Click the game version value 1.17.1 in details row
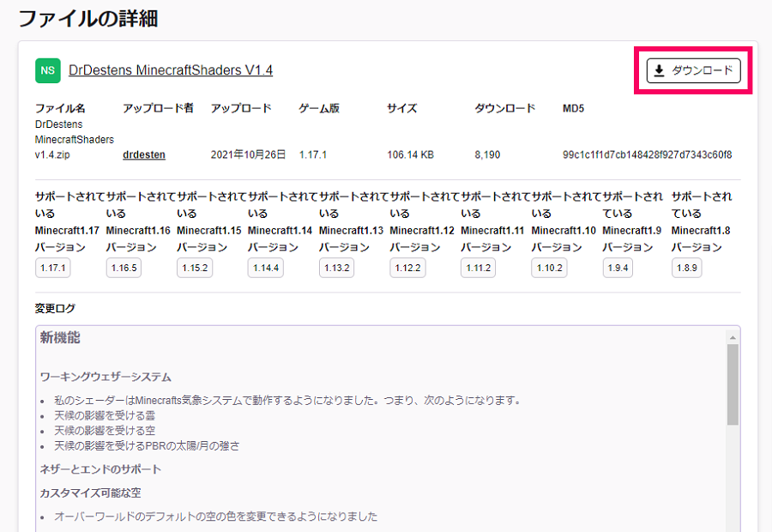The width and height of the screenshot is (772, 532). click(x=312, y=154)
